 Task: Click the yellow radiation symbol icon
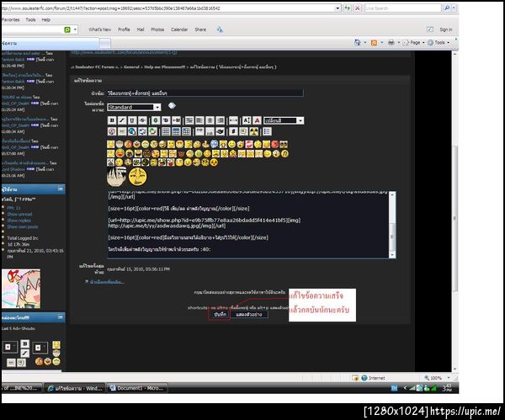pyautogui.click(x=254, y=131)
